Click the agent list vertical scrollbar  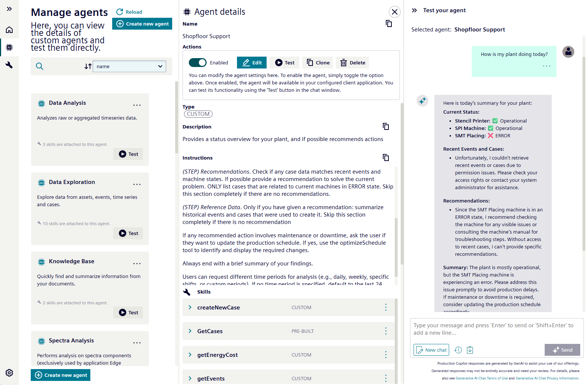(x=177, y=118)
